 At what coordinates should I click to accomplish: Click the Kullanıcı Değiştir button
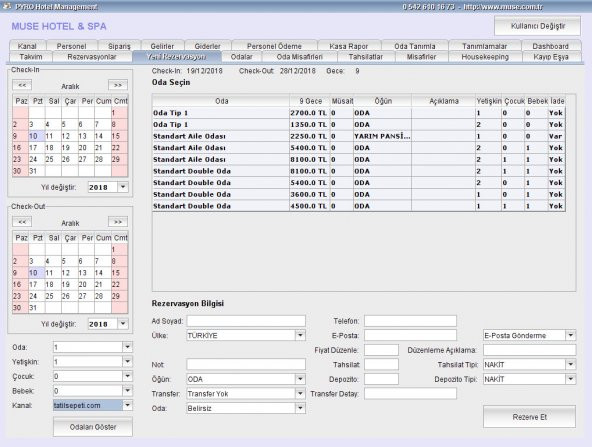538,26
